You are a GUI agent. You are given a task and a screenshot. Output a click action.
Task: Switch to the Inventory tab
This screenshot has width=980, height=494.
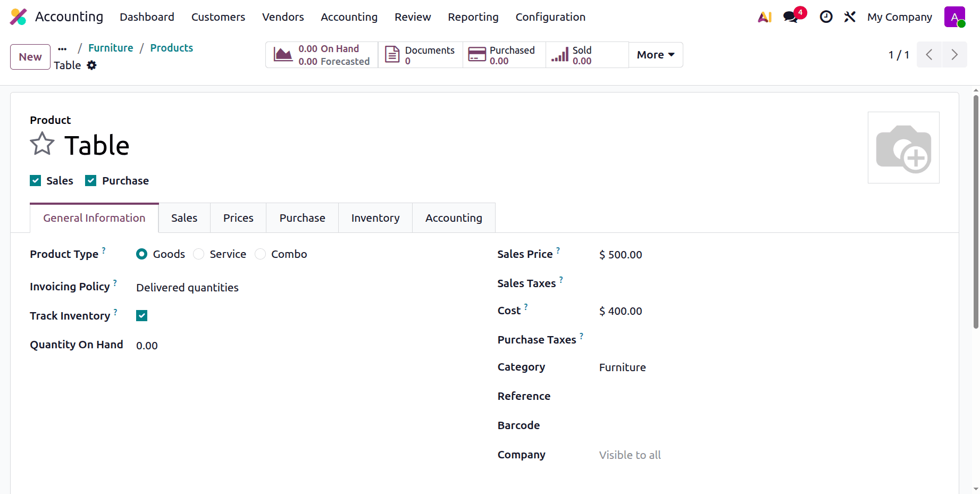[375, 218]
